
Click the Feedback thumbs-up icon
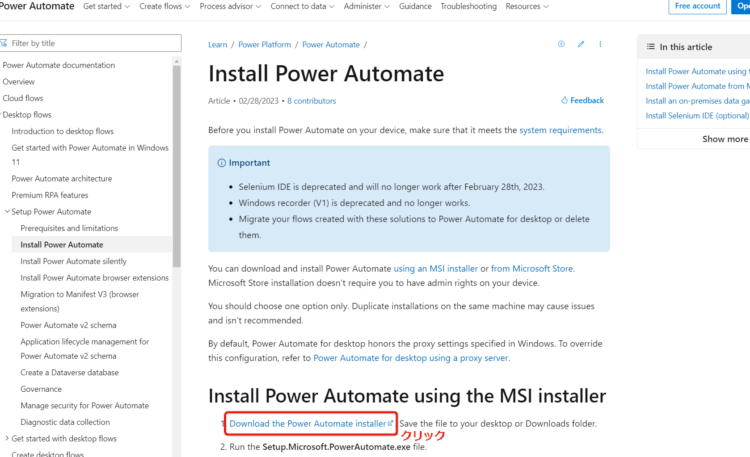tap(564, 100)
